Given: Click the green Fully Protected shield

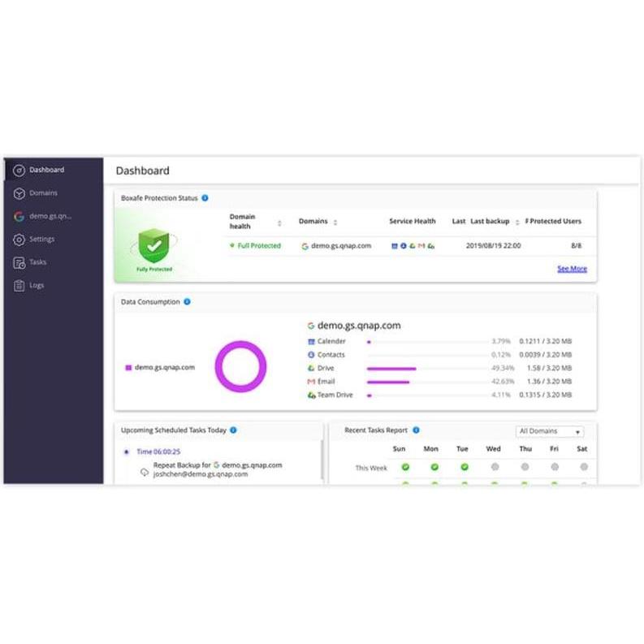Looking at the screenshot, I should tap(154, 245).
